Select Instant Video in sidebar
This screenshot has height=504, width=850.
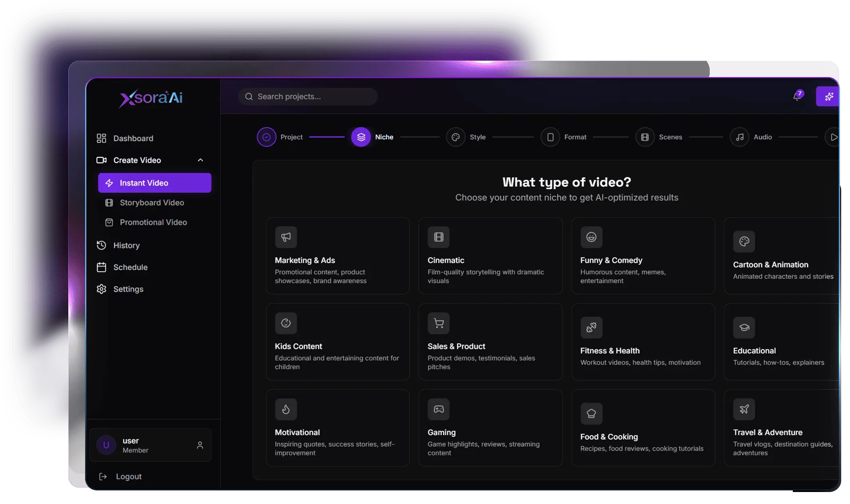(x=155, y=183)
